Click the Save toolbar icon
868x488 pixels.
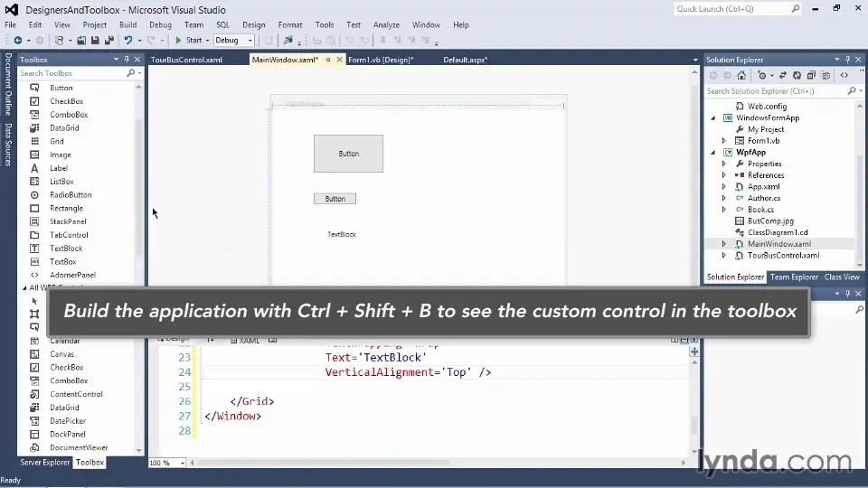95,41
